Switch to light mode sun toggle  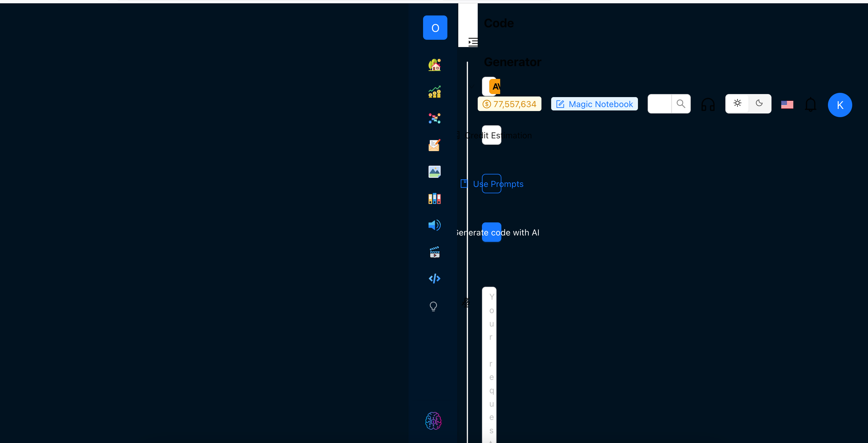[x=737, y=103]
